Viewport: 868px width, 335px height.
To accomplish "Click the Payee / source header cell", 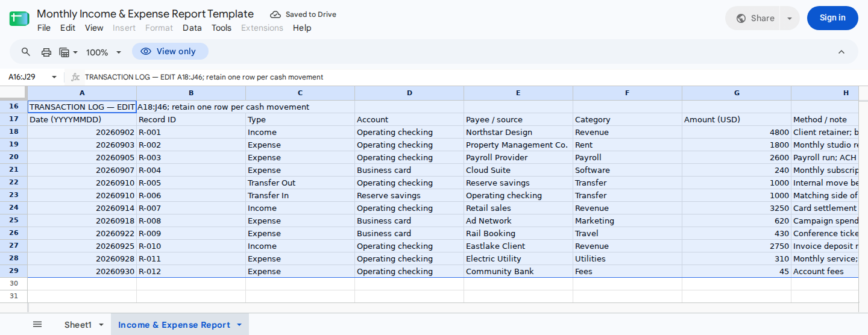I will (518, 119).
